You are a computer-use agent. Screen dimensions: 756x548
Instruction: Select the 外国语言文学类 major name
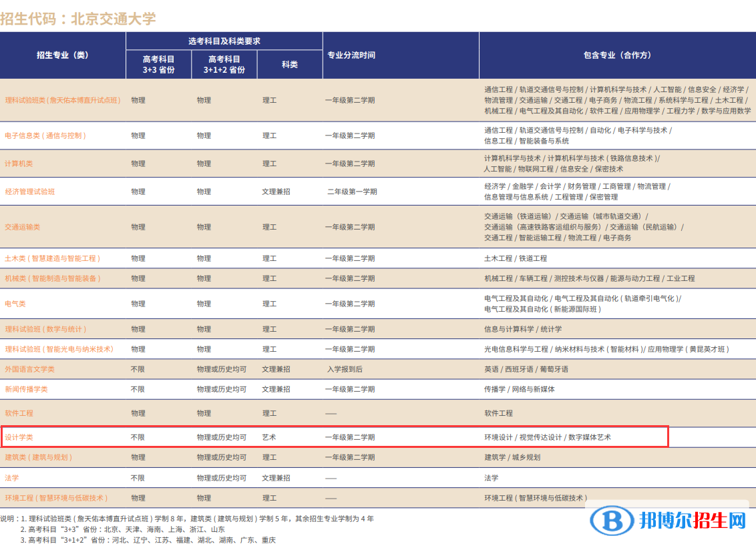click(30, 369)
